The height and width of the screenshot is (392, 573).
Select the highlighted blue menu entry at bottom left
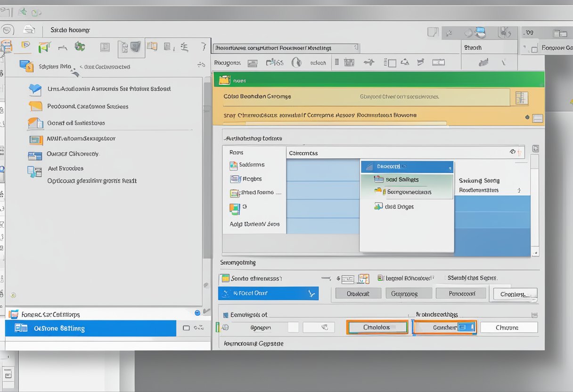[x=90, y=328]
